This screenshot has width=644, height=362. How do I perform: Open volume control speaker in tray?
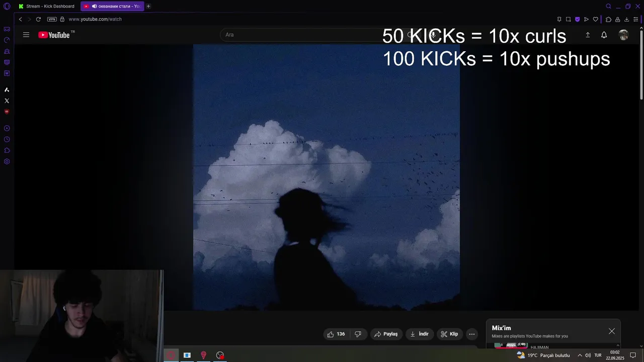tap(588, 355)
